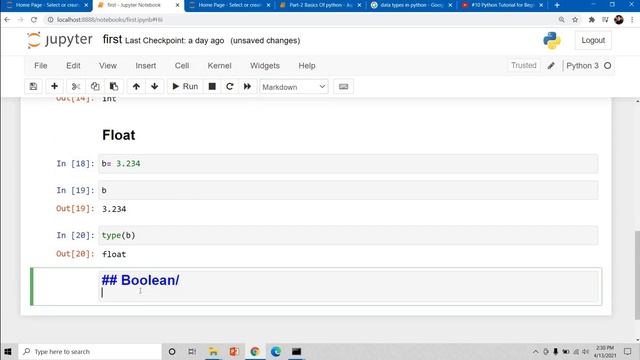Open the Help menu
Viewport: 640px width, 360px height.
tap(307, 66)
